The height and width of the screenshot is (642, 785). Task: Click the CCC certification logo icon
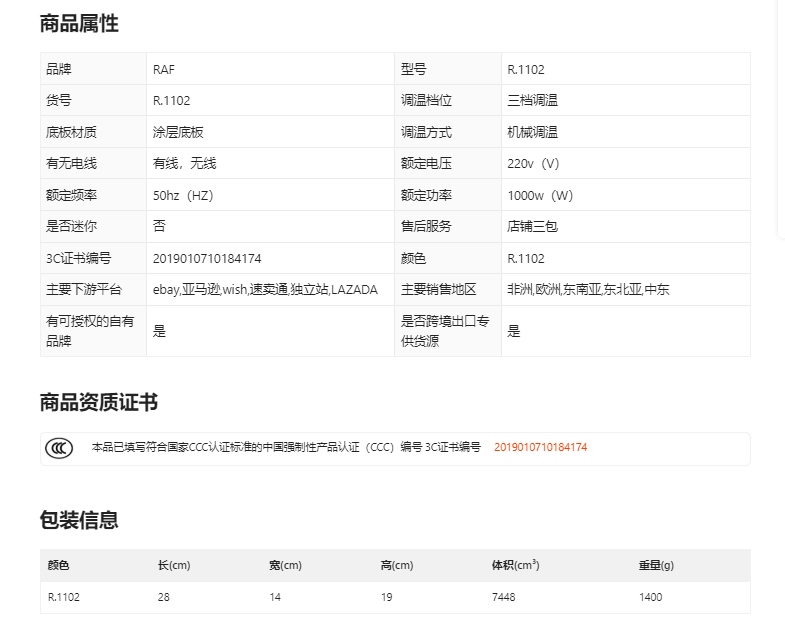pos(59,448)
